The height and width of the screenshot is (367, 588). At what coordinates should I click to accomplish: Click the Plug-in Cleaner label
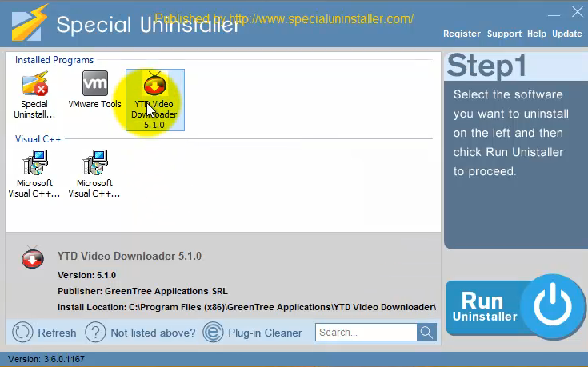click(x=265, y=333)
